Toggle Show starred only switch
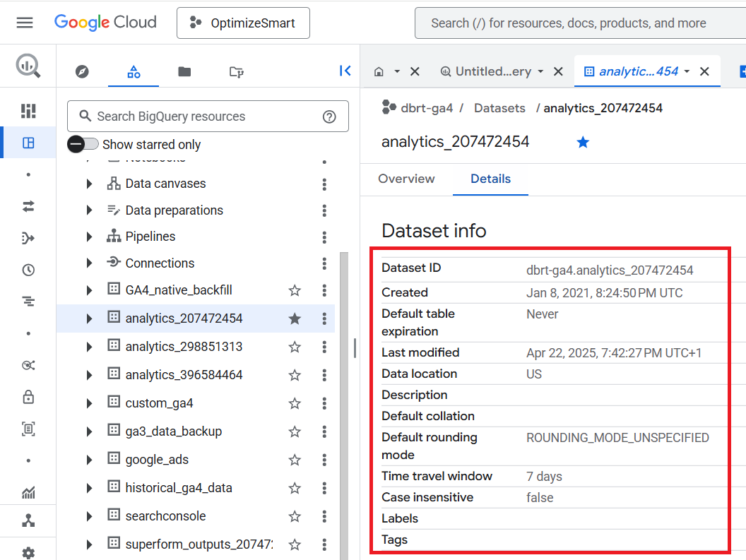The width and height of the screenshot is (746, 560). (x=83, y=144)
